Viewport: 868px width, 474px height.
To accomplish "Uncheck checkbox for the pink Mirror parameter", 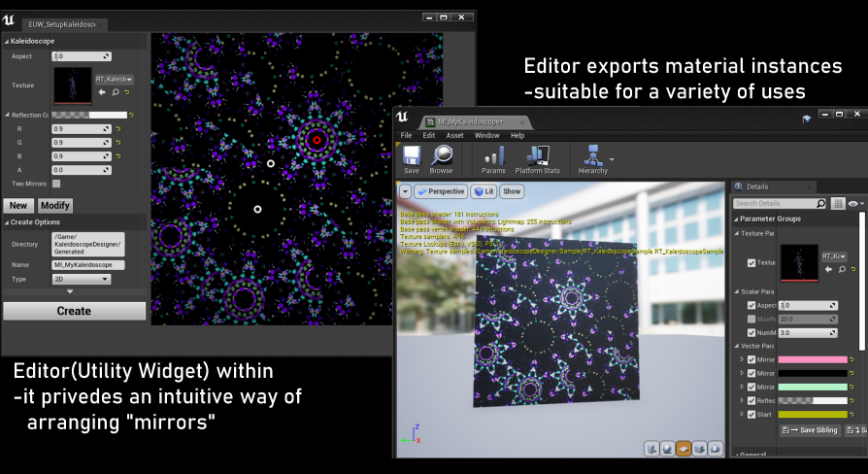I will coord(751,359).
